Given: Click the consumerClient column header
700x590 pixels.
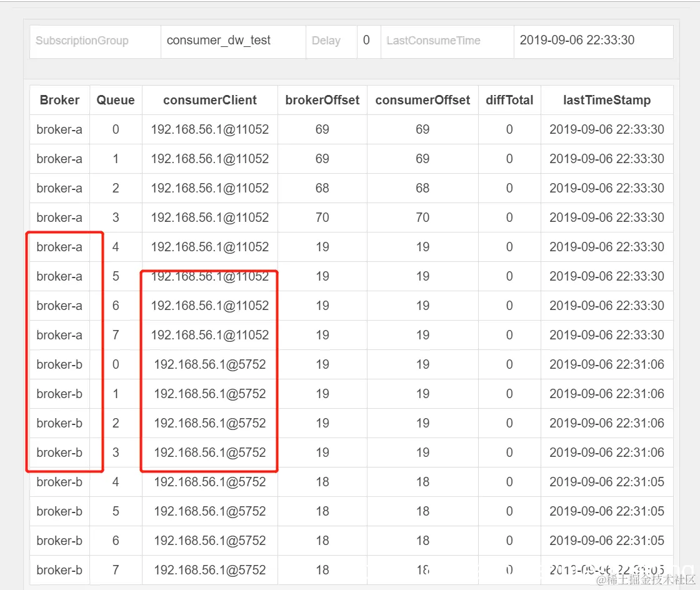Looking at the screenshot, I should (210, 100).
